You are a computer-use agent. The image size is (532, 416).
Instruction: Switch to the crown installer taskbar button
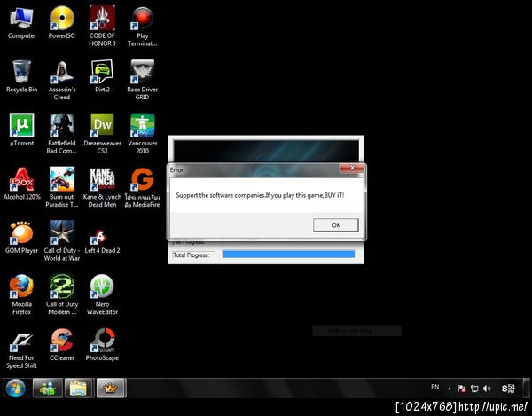pos(111,389)
